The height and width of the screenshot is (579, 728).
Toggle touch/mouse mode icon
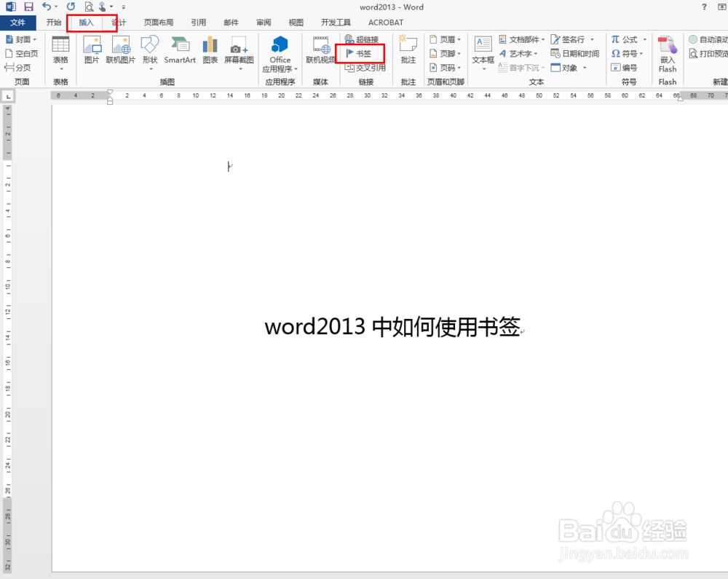pyautogui.click(x=103, y=7)
